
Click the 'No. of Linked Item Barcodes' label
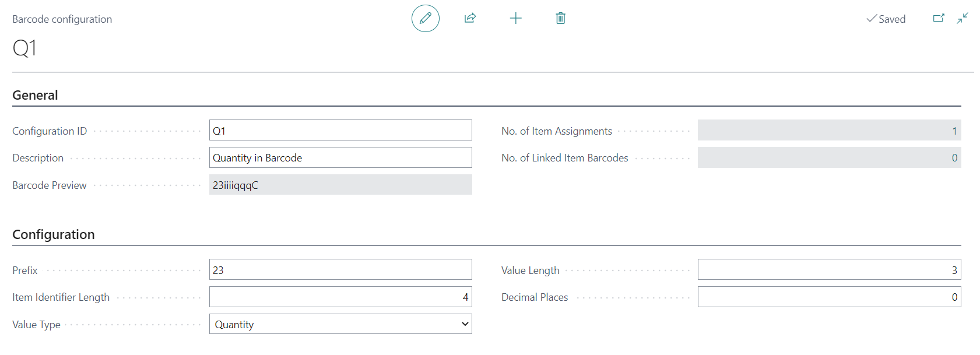tap(565, 158)
